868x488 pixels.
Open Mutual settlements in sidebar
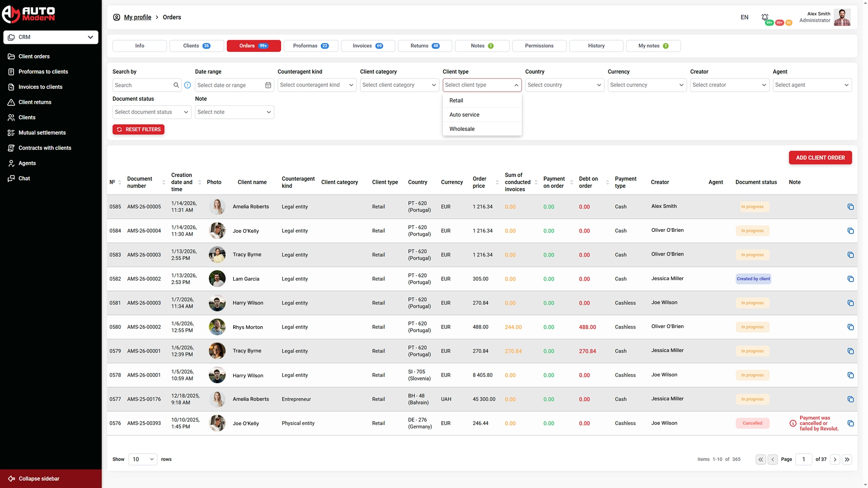pos(42,132)
